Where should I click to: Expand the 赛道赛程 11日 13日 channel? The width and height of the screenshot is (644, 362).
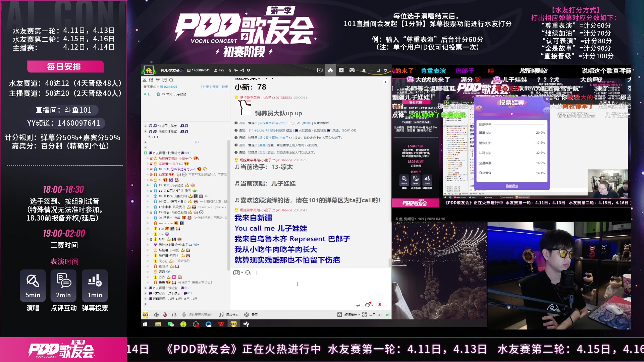[x=146, y=299]
